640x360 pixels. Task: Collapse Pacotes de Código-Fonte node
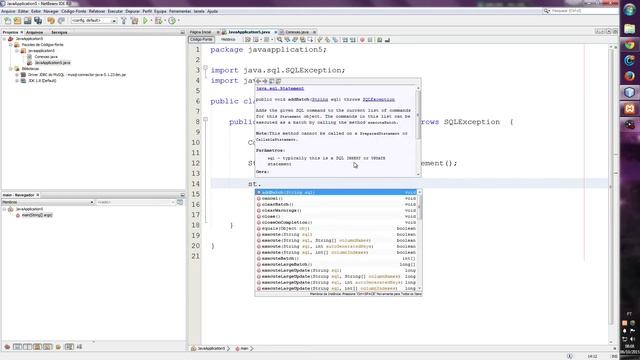tap(11, 45)
